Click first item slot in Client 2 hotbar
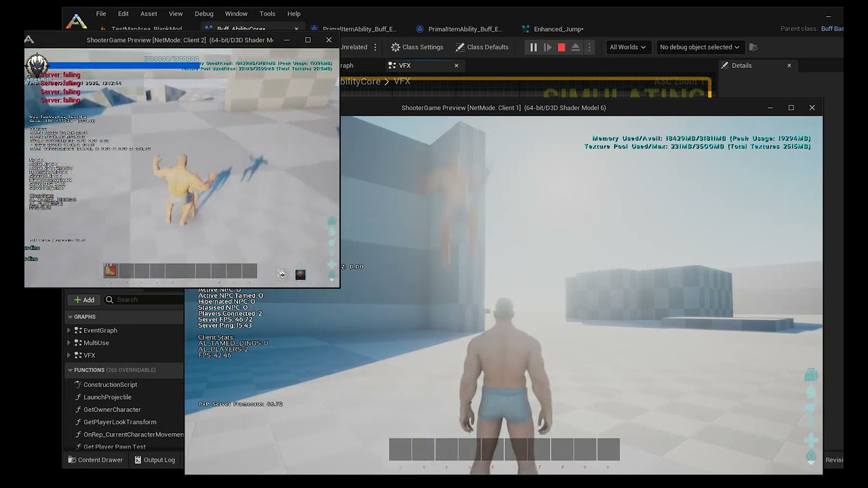 pos(111,271)
